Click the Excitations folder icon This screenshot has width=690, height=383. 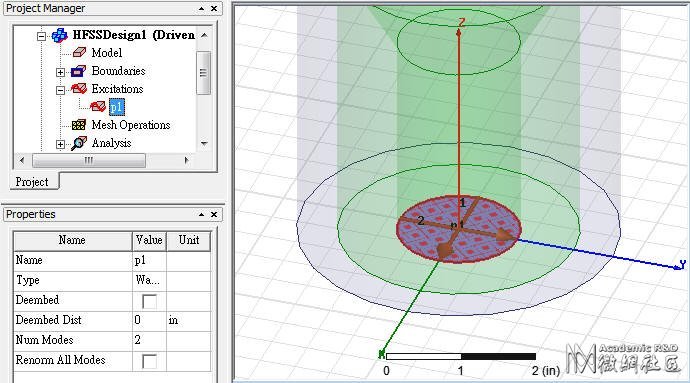[x=79, y=89]
